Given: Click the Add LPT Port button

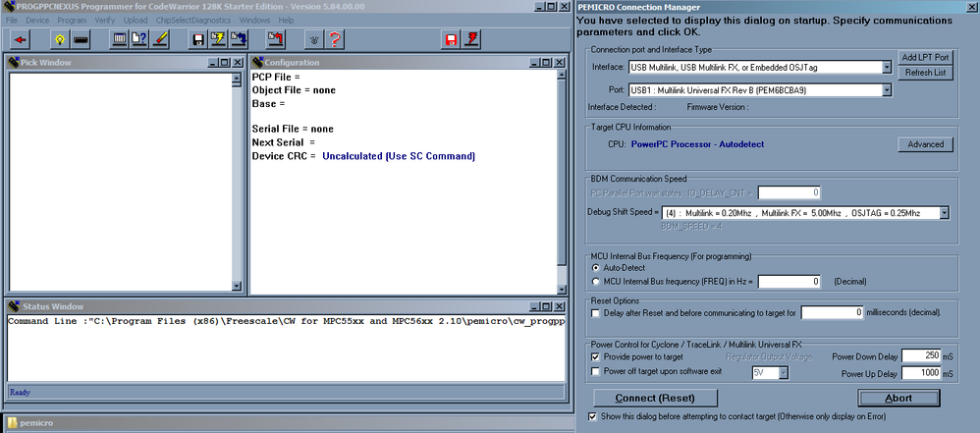Looking at the screenshot, I should (x=925, y=57).
